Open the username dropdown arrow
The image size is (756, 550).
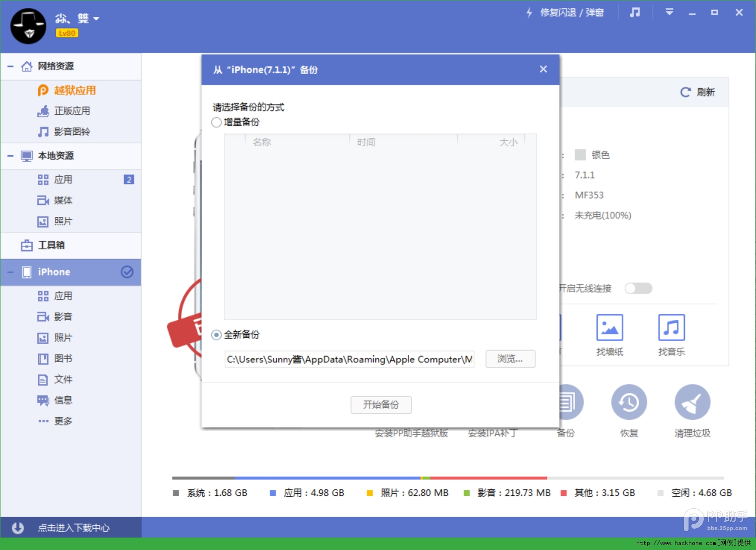tap(96, 19)
